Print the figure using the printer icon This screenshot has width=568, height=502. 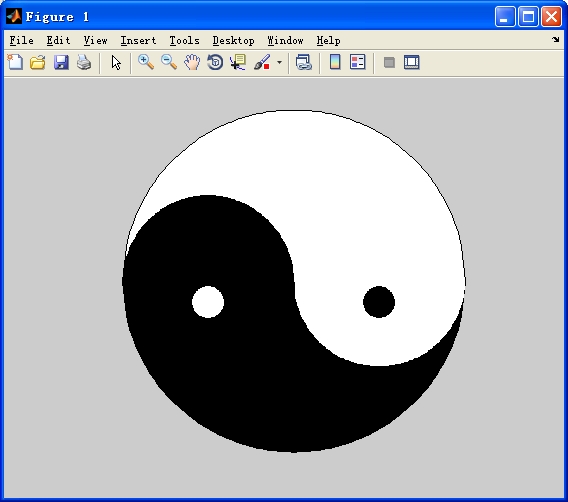pos(84,62)
